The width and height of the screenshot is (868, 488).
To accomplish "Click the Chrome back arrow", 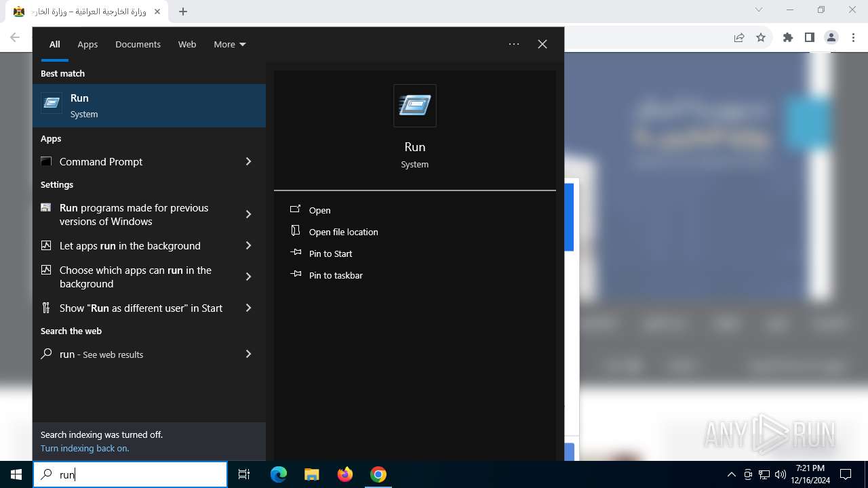I will pyautogui.click(x=15, y=38).
